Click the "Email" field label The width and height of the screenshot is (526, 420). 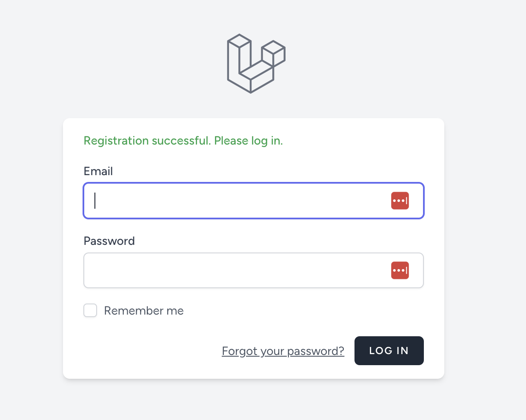98,171
